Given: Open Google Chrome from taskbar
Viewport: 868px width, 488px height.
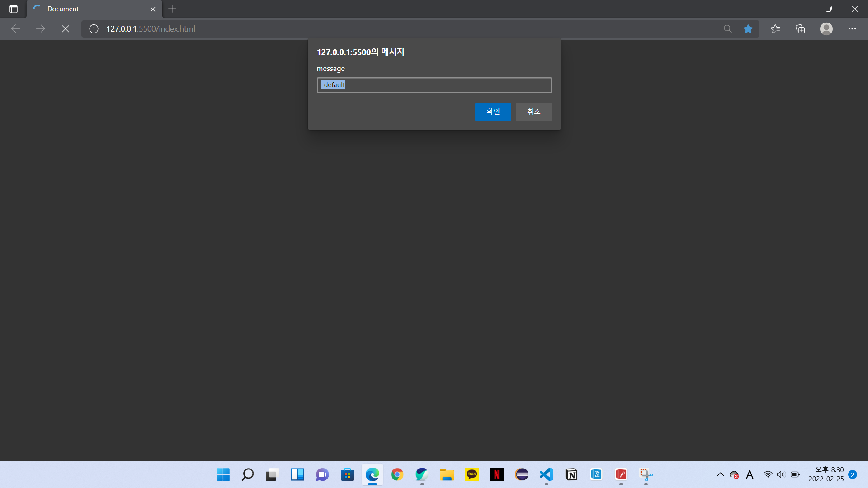Looking at the screenshot, I should pyautogui.click(x=397, y=474).
